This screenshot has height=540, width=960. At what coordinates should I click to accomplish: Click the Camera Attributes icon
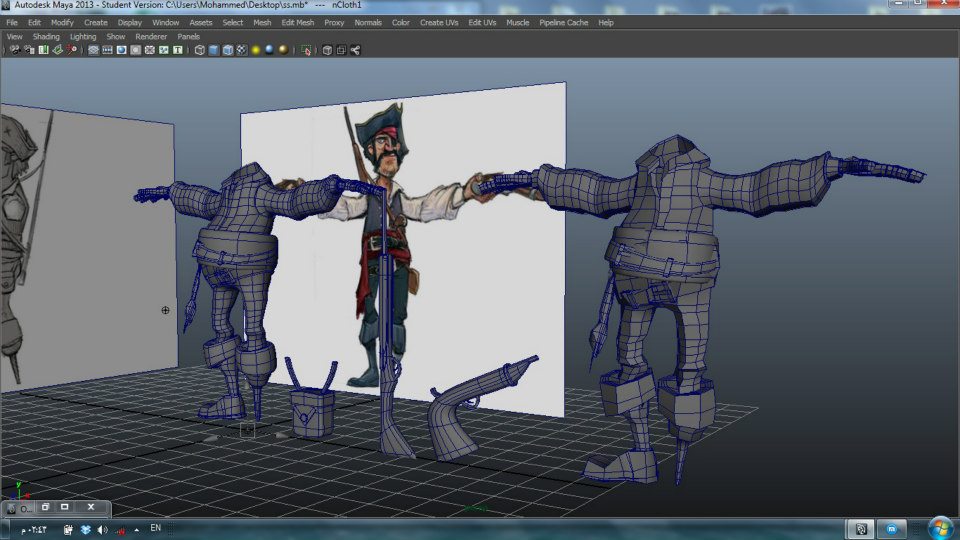pos(29,50)
